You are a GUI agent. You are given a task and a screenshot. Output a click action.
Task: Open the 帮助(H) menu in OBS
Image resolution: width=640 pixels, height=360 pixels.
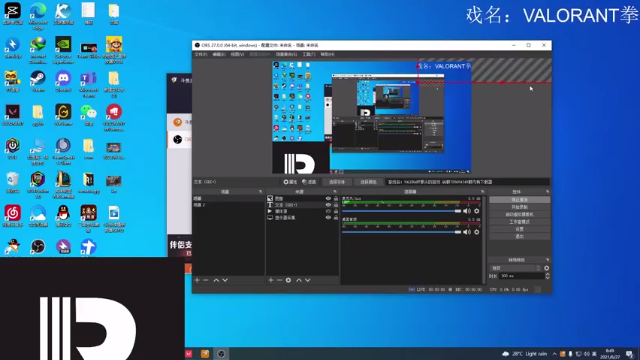tap(327, 54)
